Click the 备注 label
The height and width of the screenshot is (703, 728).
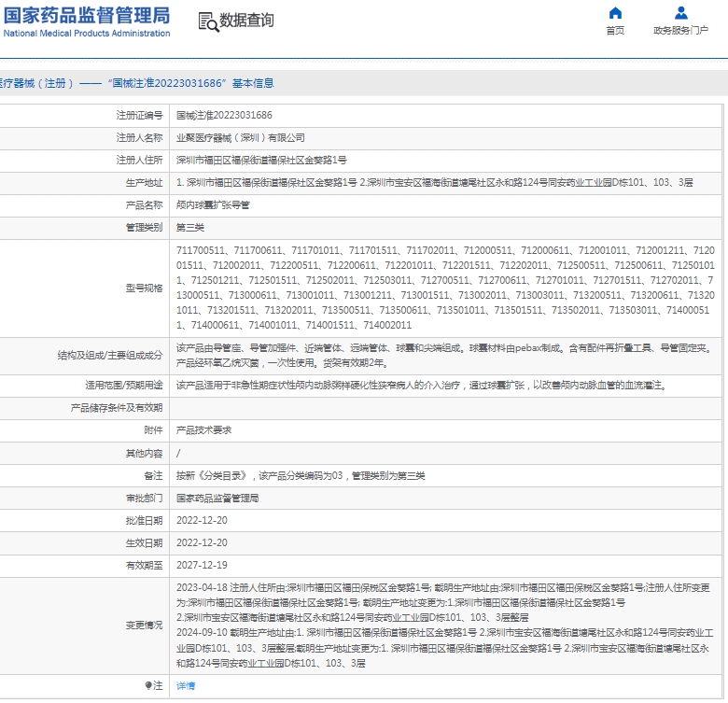pos(153,475)
